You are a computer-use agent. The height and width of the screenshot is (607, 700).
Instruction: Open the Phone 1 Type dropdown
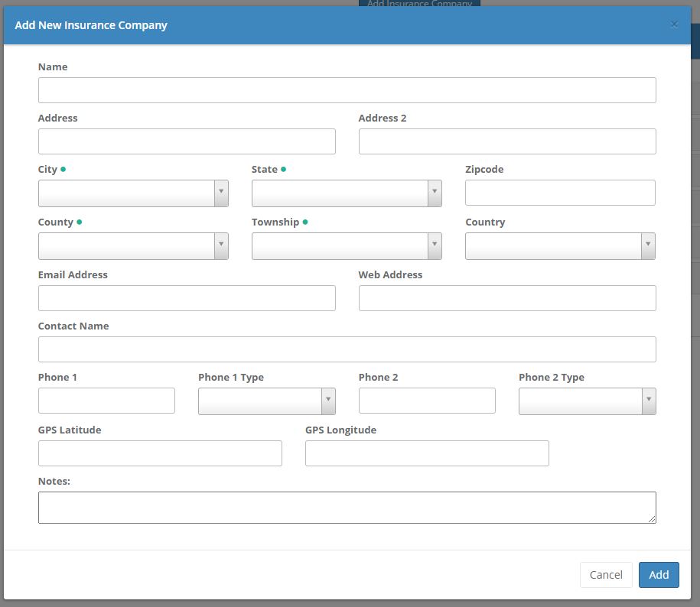click(x=266, y=401)
